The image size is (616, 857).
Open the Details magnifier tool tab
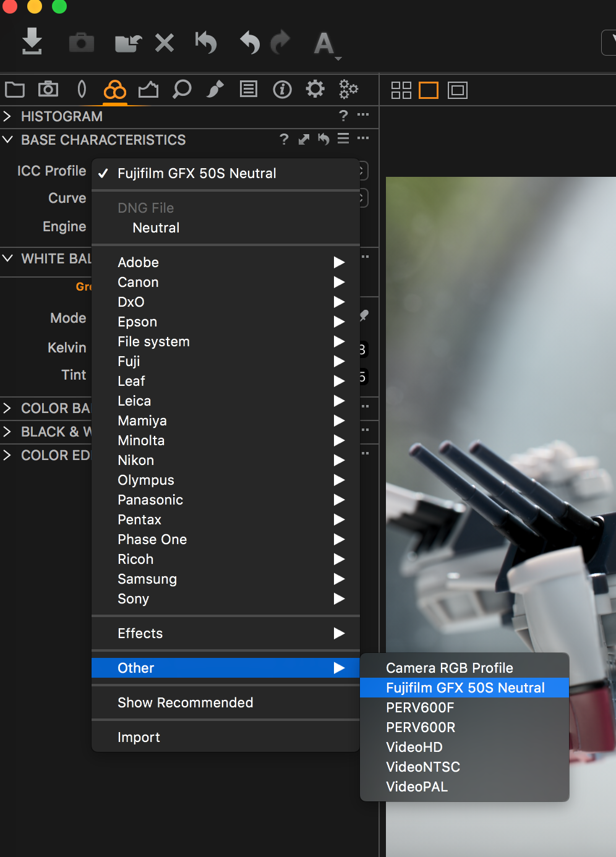click(182, 90)
